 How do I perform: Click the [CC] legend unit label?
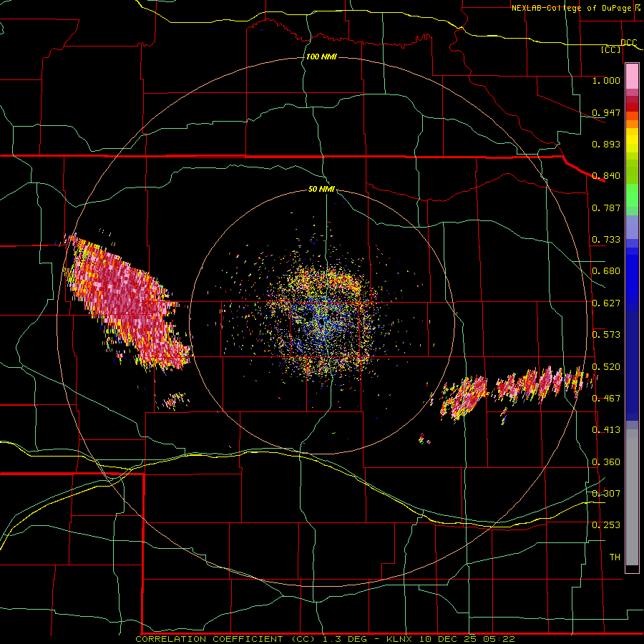coord(611,49)
